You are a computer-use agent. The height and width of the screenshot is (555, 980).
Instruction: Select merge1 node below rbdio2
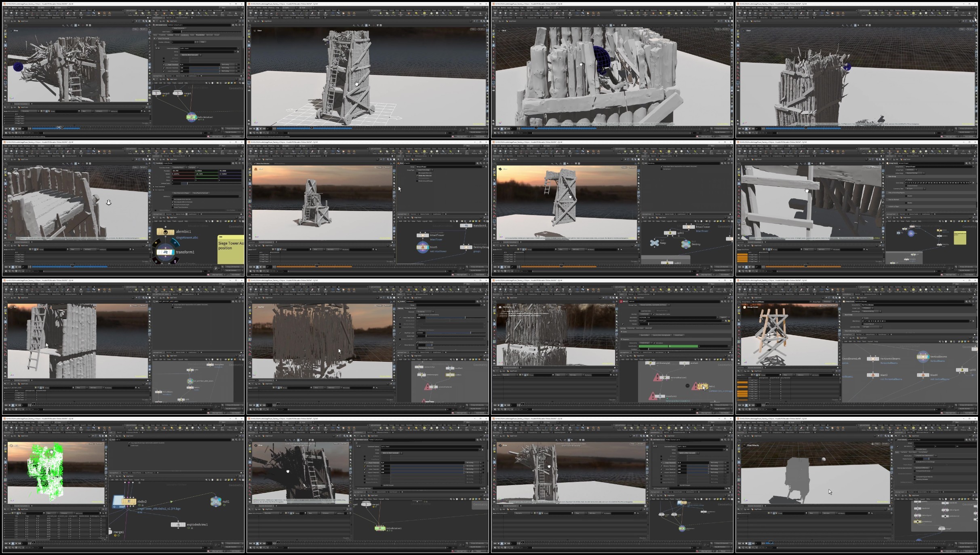point(110,532)
